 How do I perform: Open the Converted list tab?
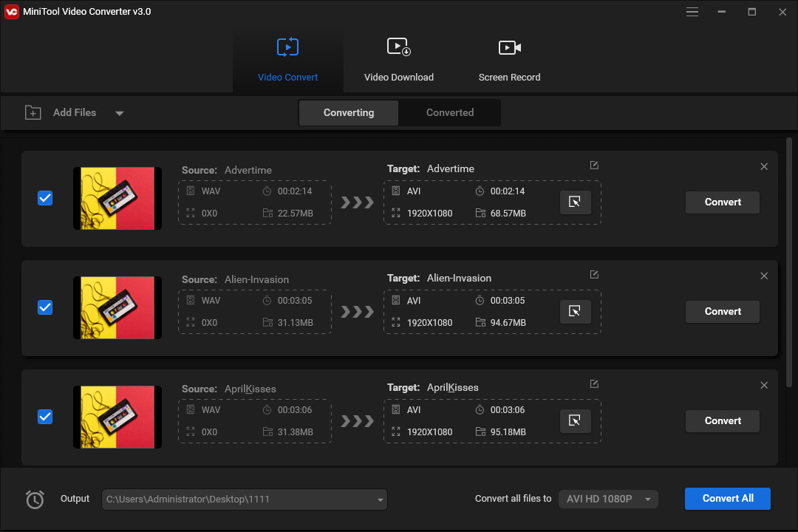[x=450, y=112]
